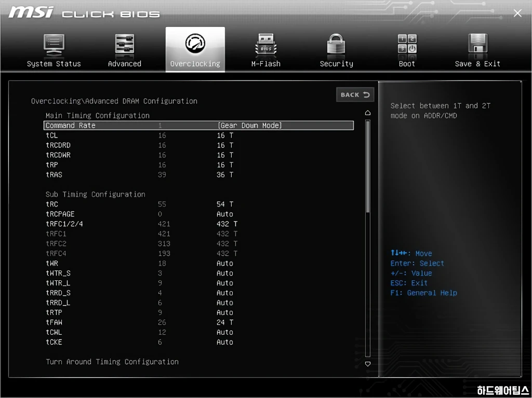
Task: Open tRTP Auto value
Action: pos(224,312)
